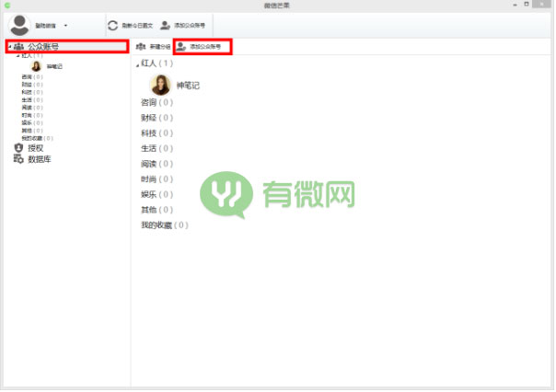The height and width of the screenshot is (392, 556).
Task: Click the 数据库 database gear icon
Action: click(18, 159)
